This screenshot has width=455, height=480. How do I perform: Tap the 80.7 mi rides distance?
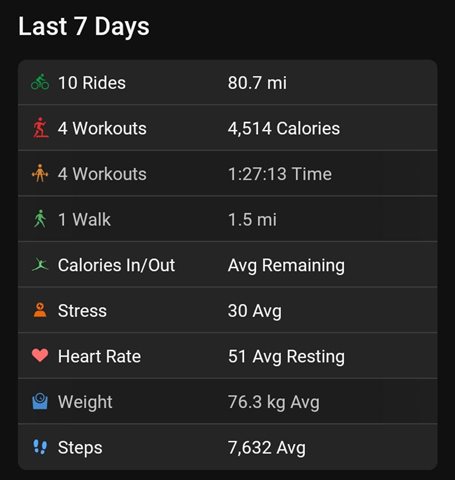(257, 83)
